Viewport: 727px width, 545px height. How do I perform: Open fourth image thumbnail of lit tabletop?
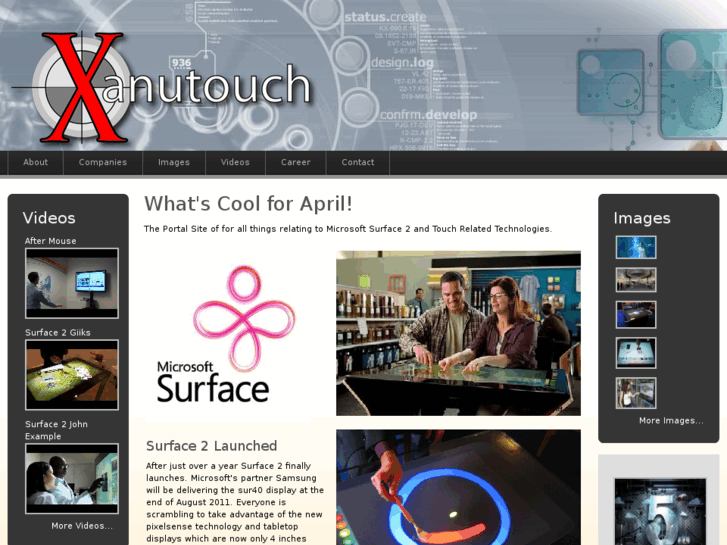(636, 353)
